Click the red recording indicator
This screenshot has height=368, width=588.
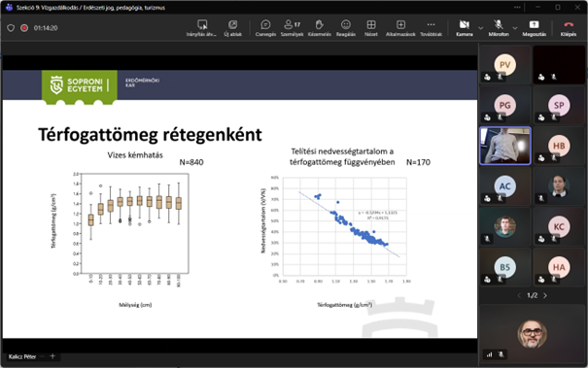(24, 28)
